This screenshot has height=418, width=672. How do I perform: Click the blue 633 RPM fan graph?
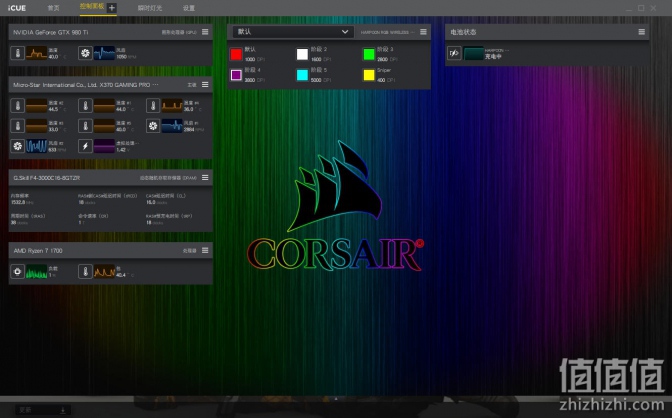pyautogui.click(x=36, y=146)
